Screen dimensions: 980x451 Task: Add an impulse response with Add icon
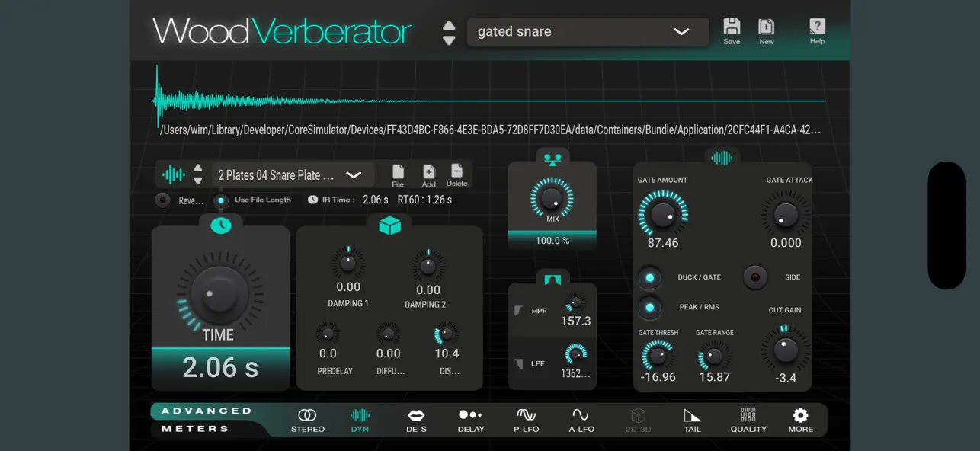(x=429, y=175)
